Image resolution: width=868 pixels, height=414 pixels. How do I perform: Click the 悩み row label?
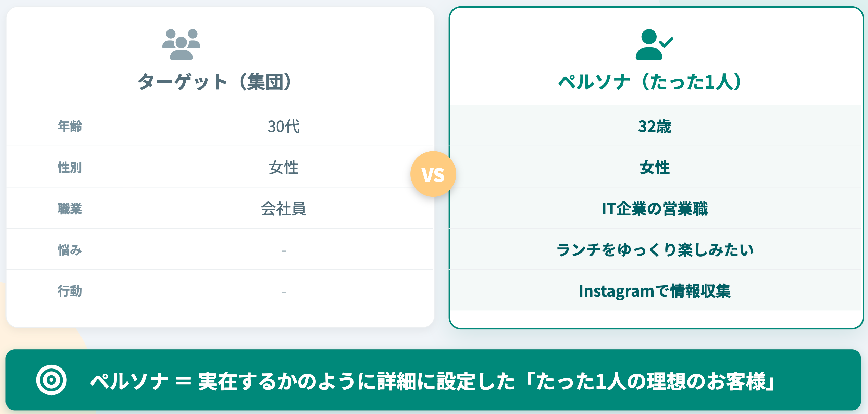pyautogui.click(x=70, y=250)
